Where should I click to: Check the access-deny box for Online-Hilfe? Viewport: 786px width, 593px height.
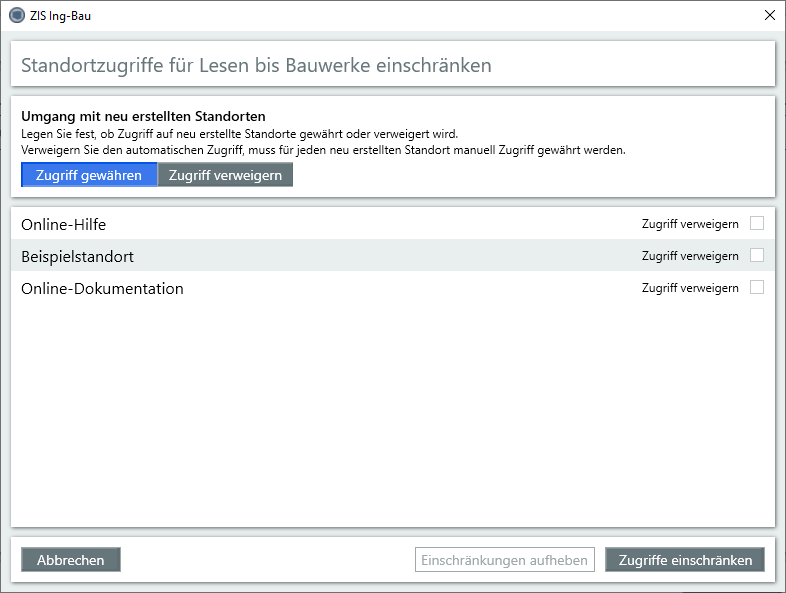(757, 223)
